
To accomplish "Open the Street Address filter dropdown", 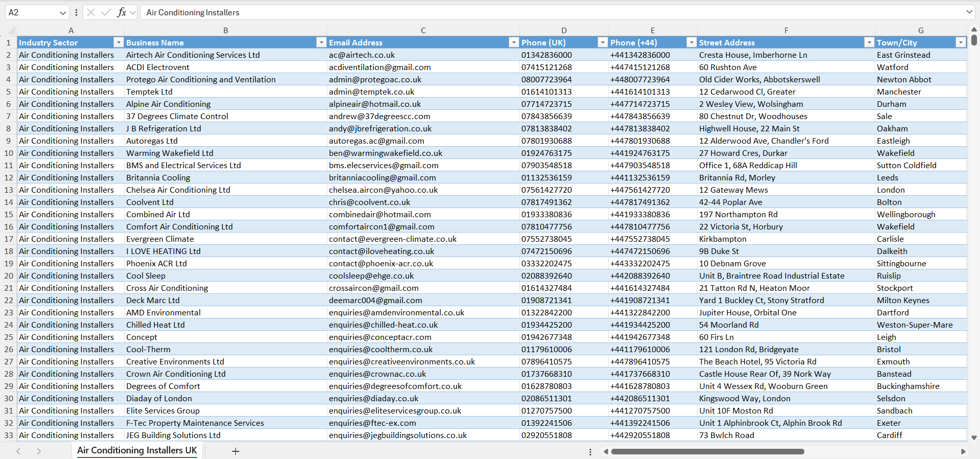I will pyautogui.click(x=869, y=42).
